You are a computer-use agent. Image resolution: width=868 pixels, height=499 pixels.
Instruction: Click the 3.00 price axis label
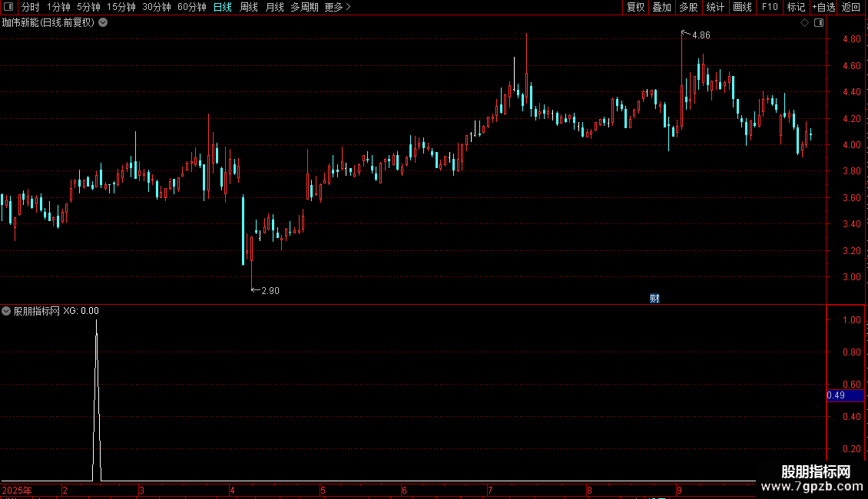click(851, 277)
